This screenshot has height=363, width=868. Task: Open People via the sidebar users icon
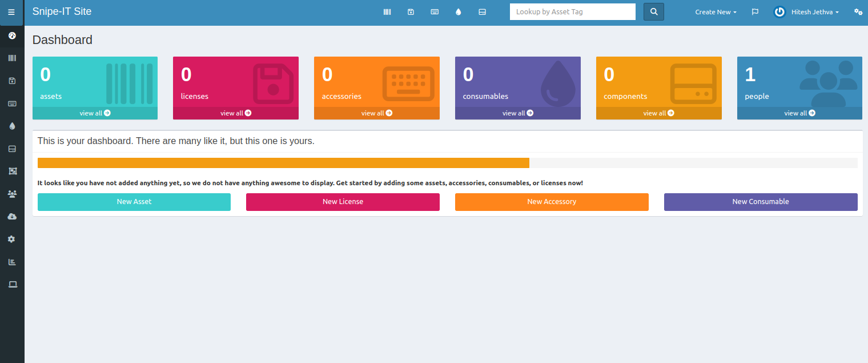click(x=12, y=194)
